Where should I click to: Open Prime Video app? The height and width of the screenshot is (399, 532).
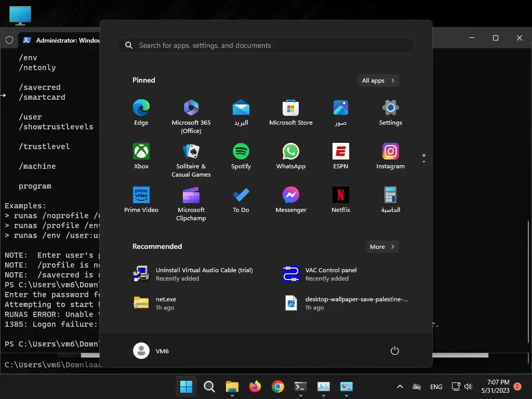coord(141,199)
